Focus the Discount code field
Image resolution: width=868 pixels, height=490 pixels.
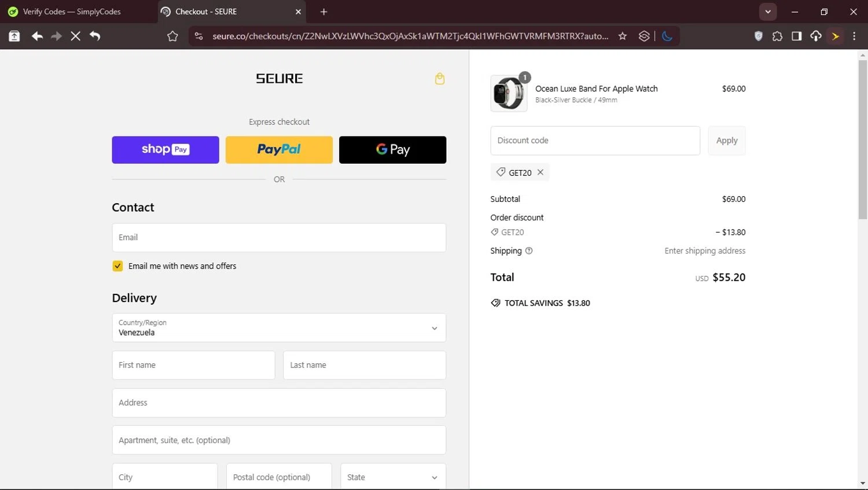click(595, 141)
